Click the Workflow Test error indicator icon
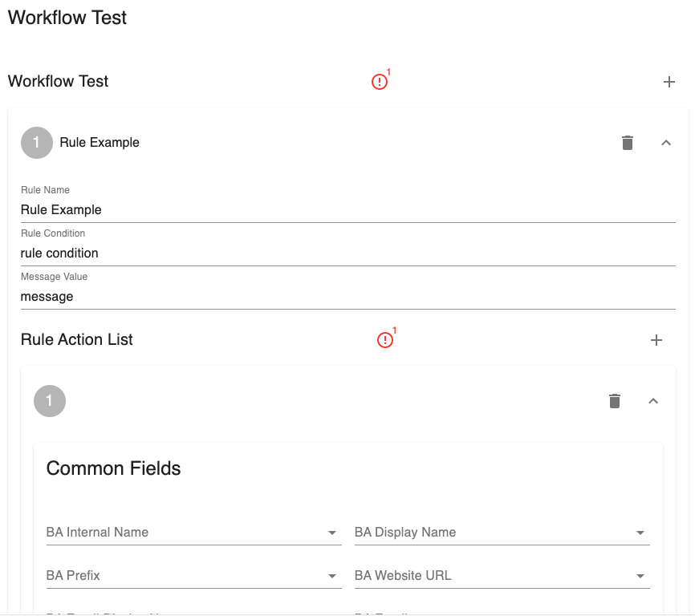The width and height of the screenshot is (695, 616). [x=380, y=82]
